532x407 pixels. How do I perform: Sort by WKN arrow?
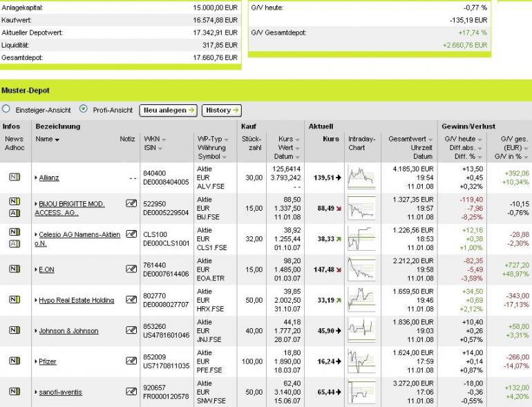[x=164, y=140]
